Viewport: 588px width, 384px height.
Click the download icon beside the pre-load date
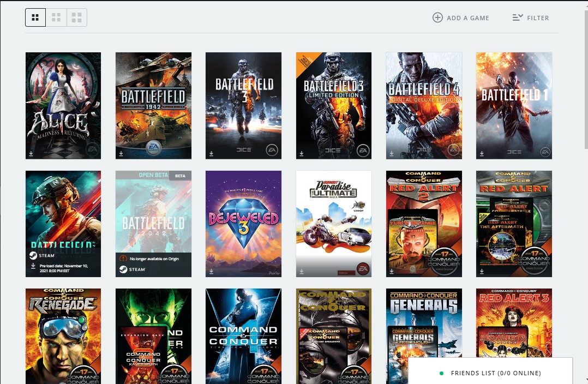tap(33, 266)
